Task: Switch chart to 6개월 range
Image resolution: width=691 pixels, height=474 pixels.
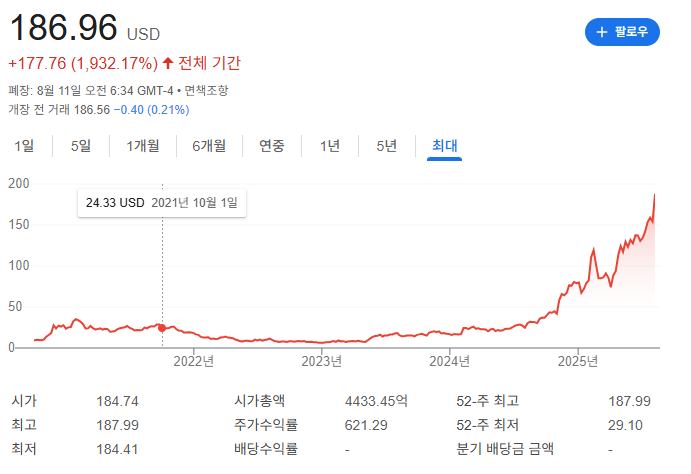Action: coord(209,146)
